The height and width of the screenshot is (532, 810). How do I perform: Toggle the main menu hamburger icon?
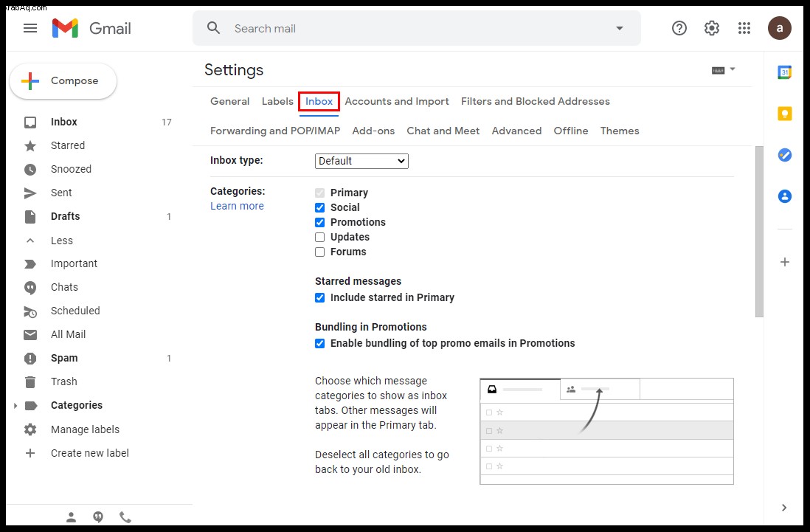click(x=30, y=28)
